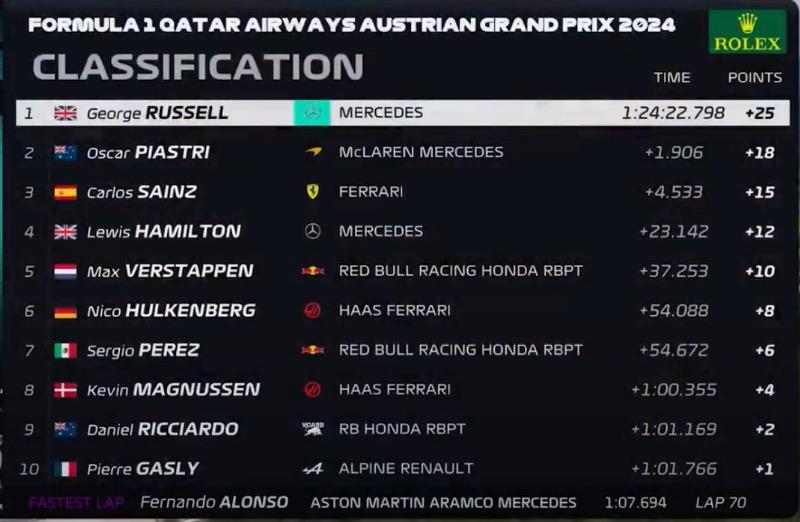Click the POINTS column header

[755, 78]
